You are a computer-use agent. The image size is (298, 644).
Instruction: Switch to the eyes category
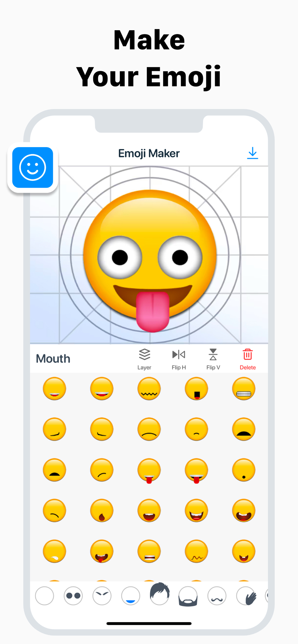point(73,596)
